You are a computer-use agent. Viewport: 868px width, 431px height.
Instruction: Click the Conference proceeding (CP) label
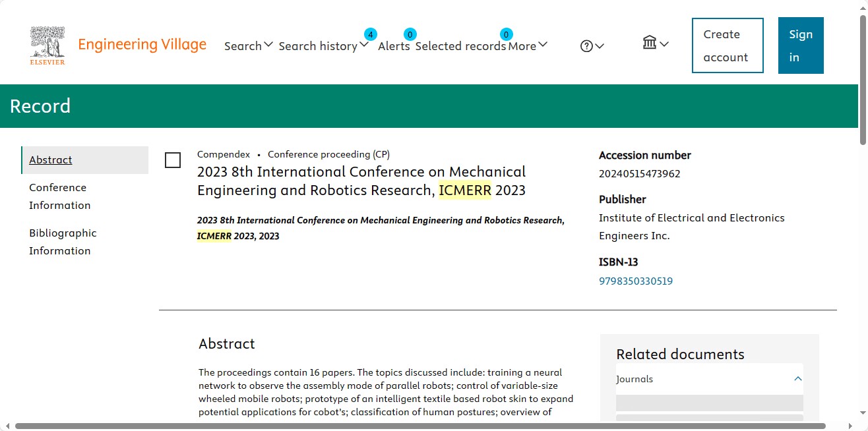click(x=328, y=154)
